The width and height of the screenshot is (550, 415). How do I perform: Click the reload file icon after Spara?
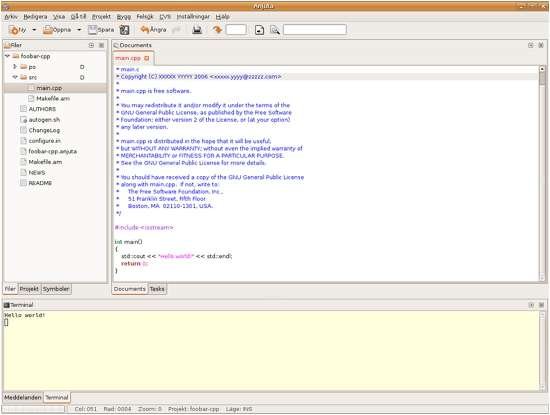click(125, 30)
